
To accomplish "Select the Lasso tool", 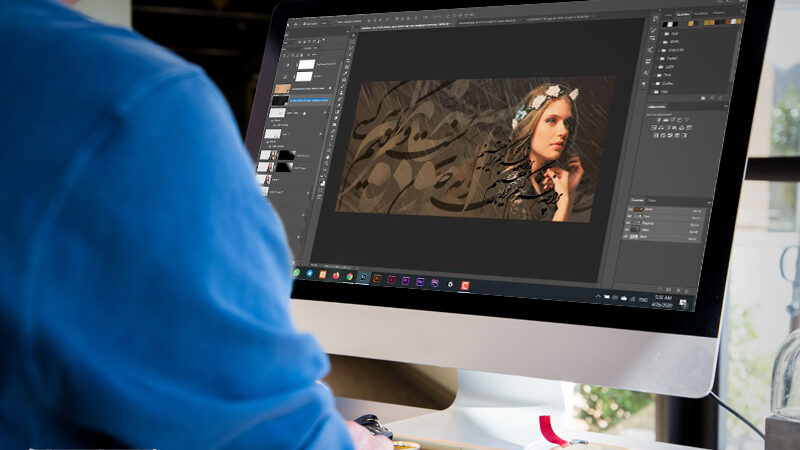I will click(x=351, y=48).
